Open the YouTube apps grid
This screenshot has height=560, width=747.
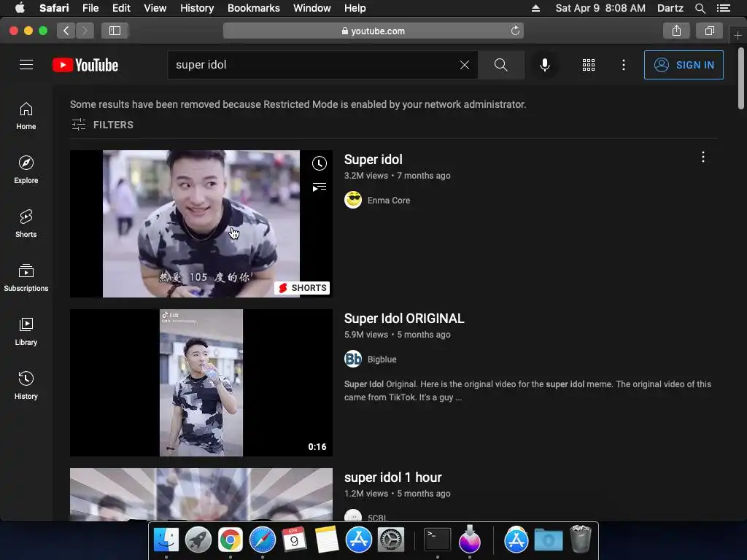(589, 65)
